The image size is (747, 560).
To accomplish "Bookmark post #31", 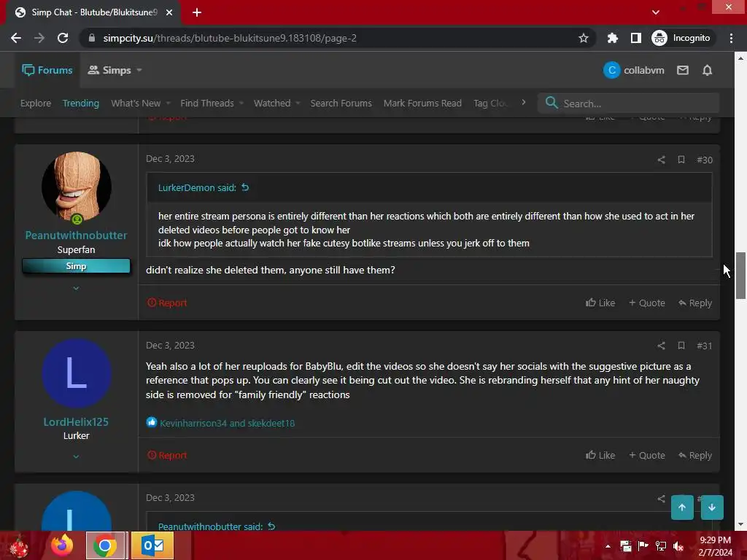I will coord(681,346).
